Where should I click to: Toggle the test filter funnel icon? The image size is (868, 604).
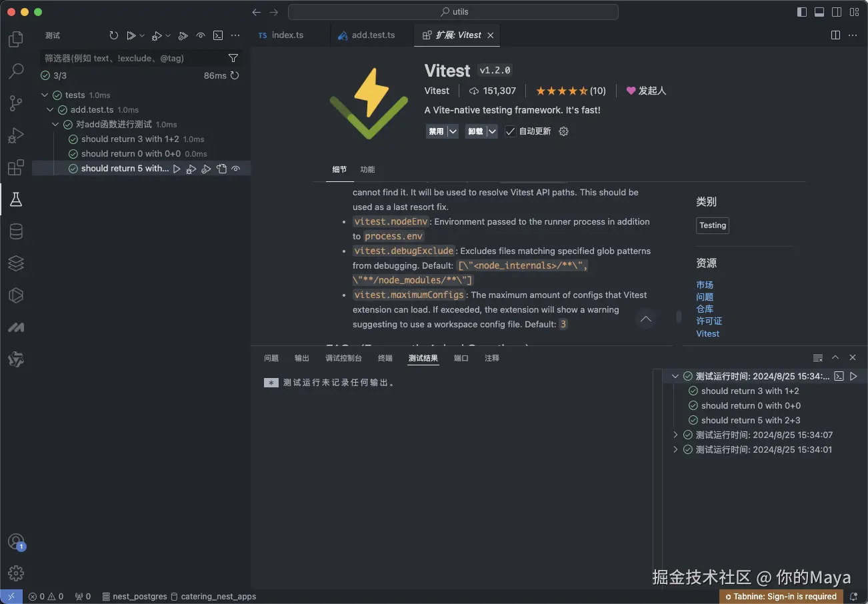pyautogui.click(x=233, y=58)
